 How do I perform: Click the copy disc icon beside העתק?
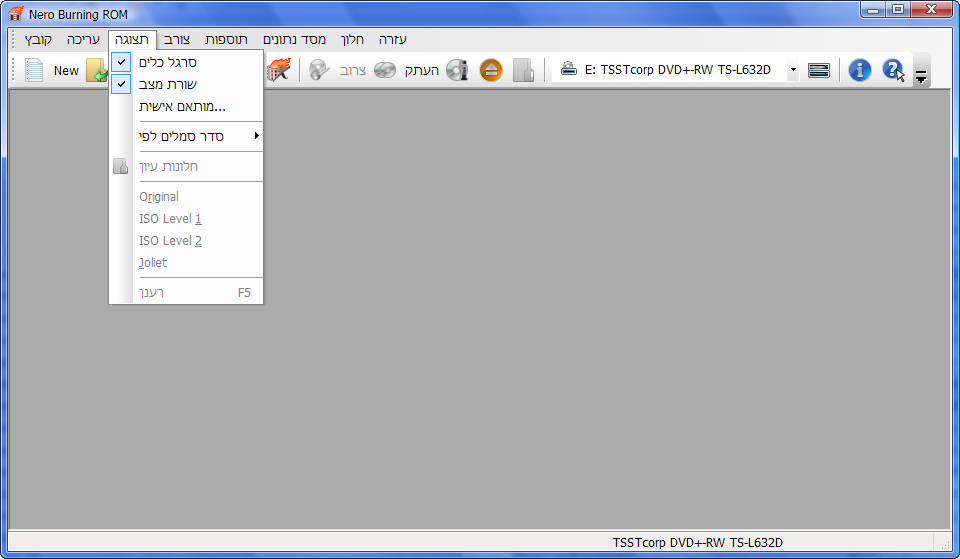385,70
